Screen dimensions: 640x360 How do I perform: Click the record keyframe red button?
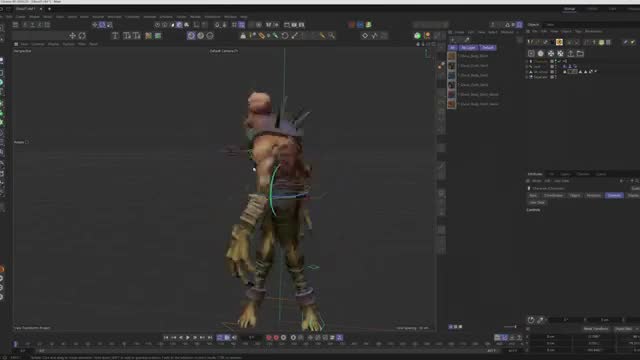tap(269, 338)
